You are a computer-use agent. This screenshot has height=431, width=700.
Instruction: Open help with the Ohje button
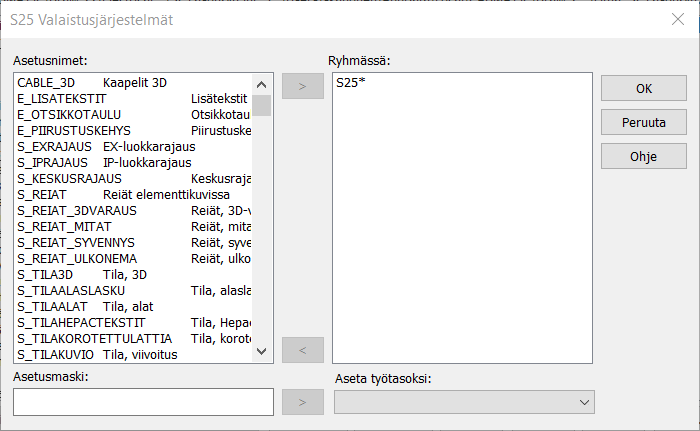644,156
